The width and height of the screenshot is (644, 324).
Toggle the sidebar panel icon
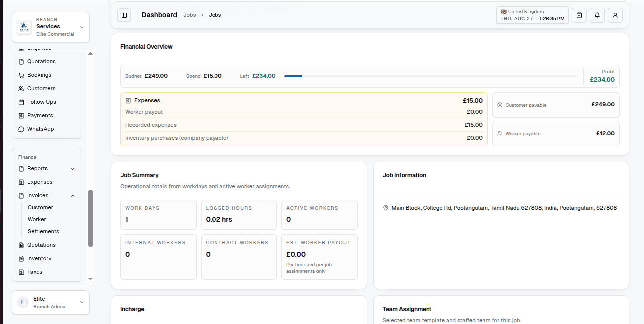tap(124, 15)
